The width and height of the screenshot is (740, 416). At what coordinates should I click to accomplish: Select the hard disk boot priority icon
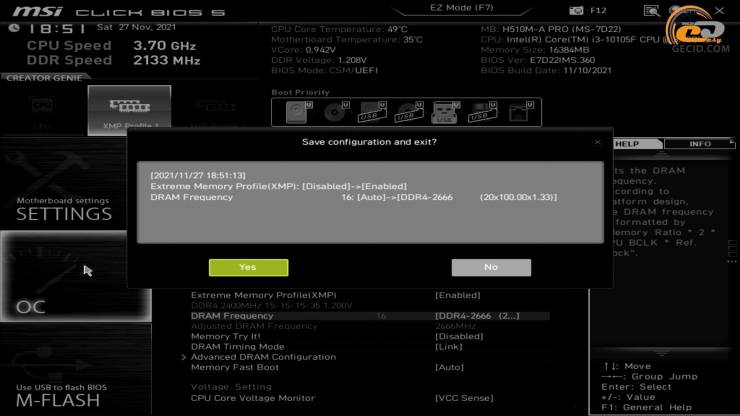(299, 112)
